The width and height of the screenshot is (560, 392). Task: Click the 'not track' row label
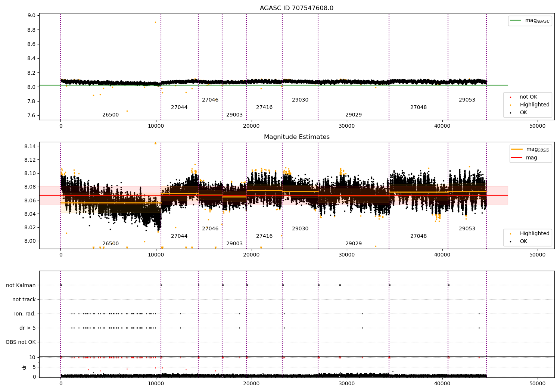click(24, 300)
